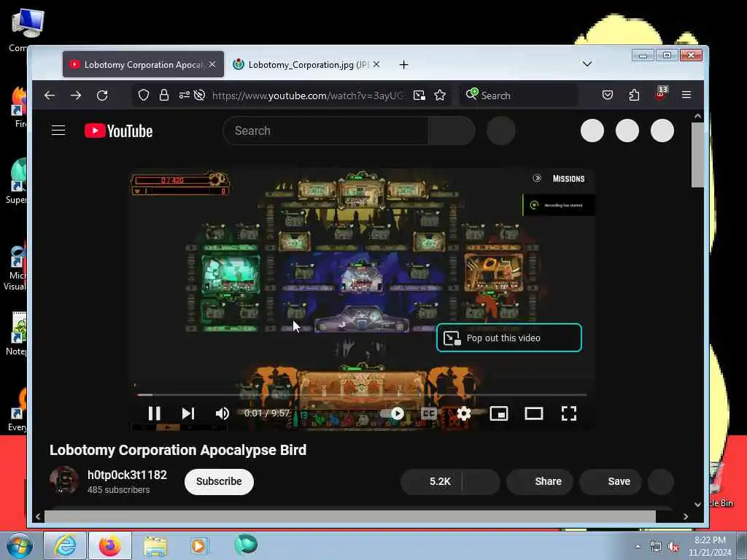Screen dimensions: 747x560
Task: Open the extension with 13 badge
Action: point(661,93)
